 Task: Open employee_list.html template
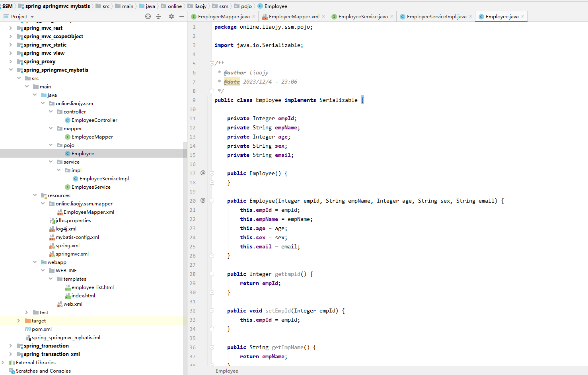point(90,287)
